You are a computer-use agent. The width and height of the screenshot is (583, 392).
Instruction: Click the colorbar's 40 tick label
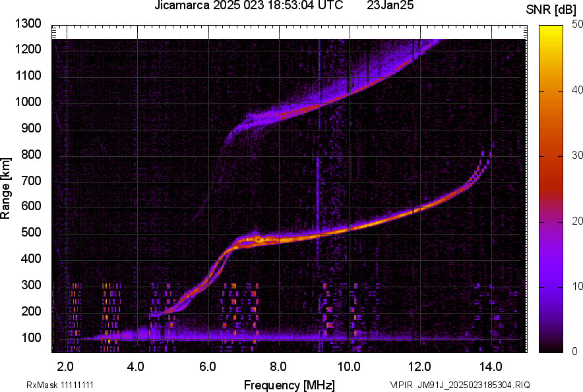coord(576,90)
